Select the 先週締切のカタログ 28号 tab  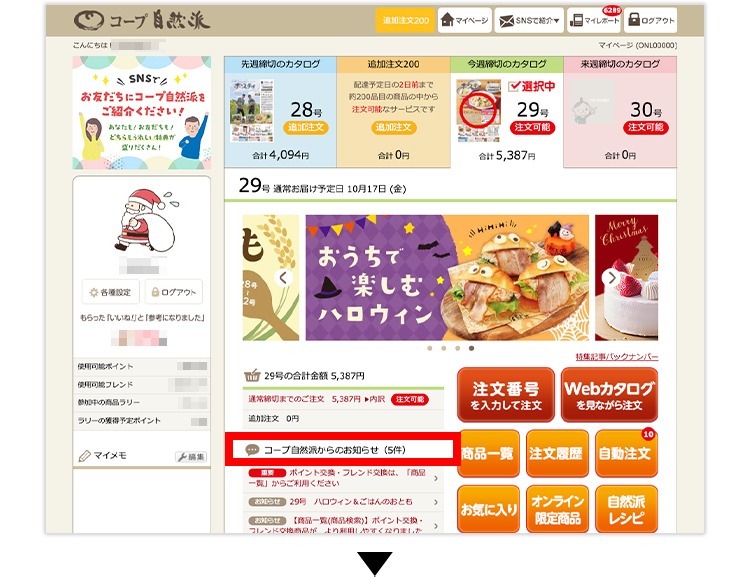point(280,112)
